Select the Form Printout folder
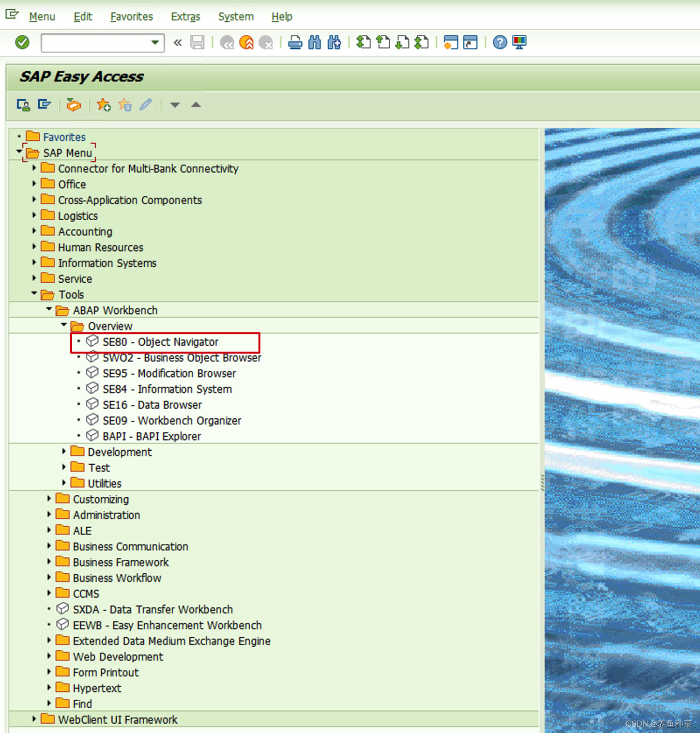The height and width of the screenshot is (733, 700). [106, 672]
